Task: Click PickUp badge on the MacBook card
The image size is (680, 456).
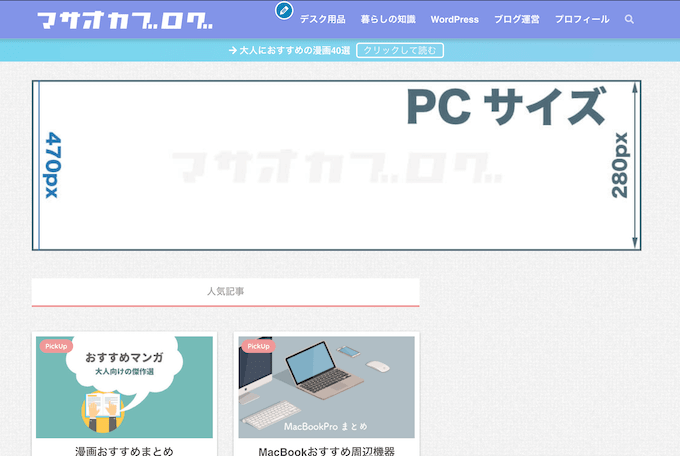Action: pyautogui.click(x=258, y=346)
